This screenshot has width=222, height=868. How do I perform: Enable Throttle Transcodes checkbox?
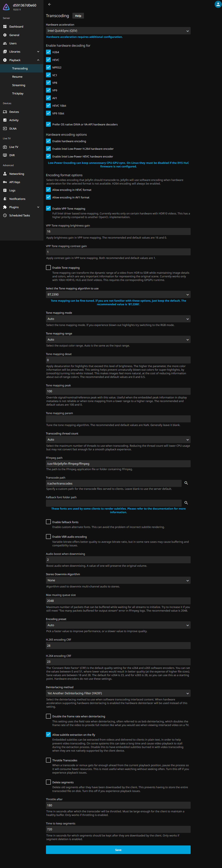(48, 760)
